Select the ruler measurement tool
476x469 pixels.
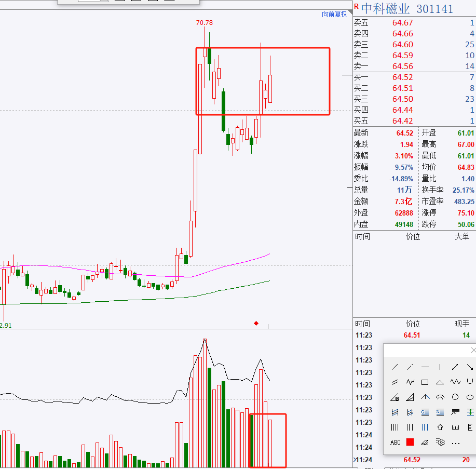[x=455, y=427]
